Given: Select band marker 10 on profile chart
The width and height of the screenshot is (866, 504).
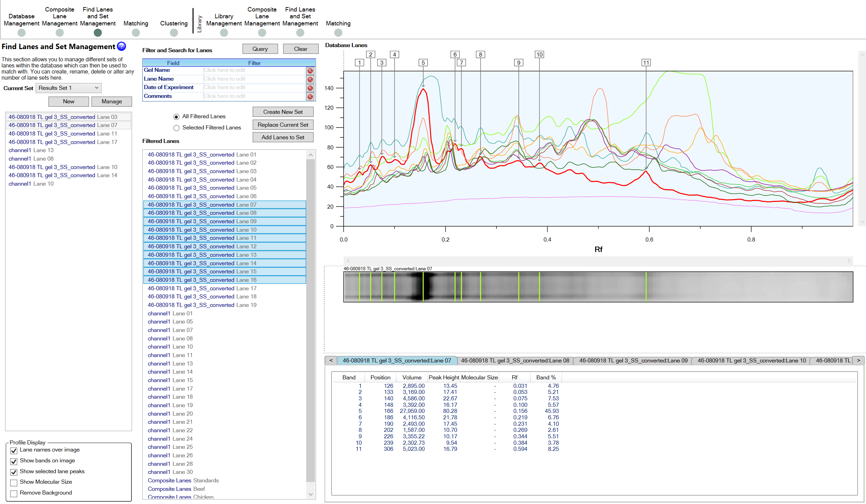Looking at the screenshot, I should 540,54.
